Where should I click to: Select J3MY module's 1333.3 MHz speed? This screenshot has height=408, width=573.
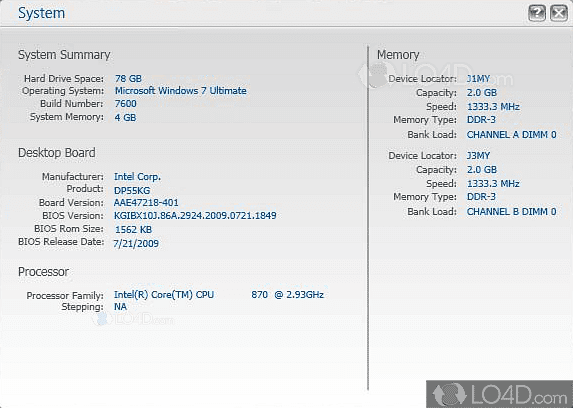click(x=493, y=184)
